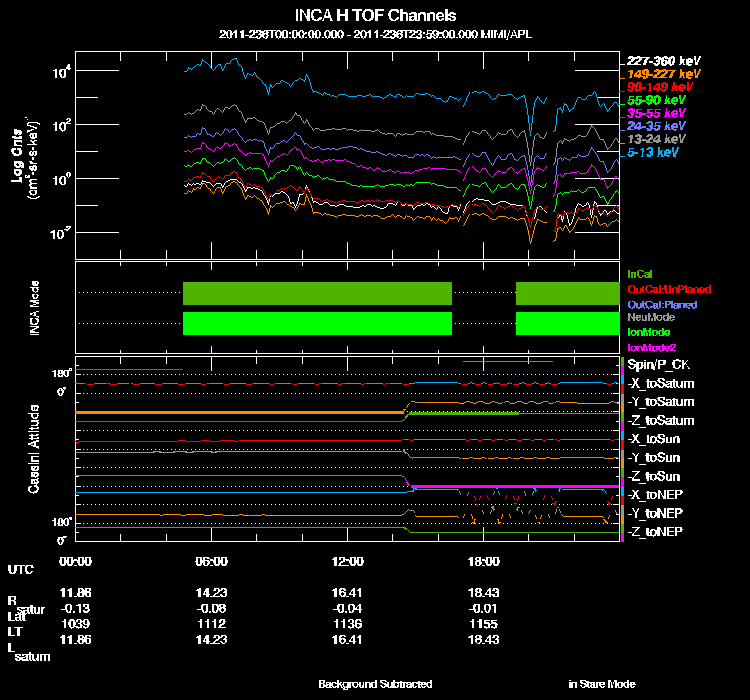750x700 pixels.
Task: Select the -Z_toSun attitude label
Action: pos(653,477)
